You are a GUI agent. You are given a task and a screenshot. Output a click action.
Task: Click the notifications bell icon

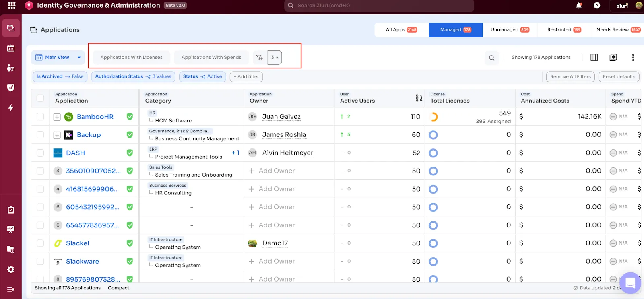tap(579, 5)
